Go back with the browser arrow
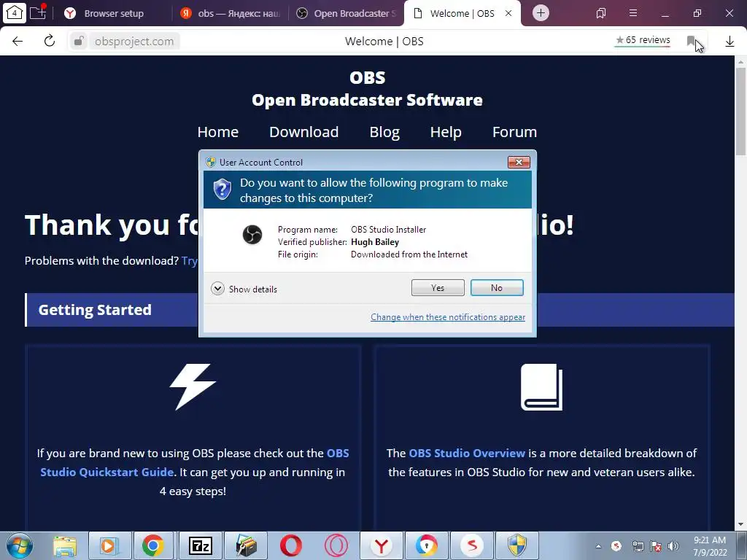 pyautogui.click(x=18, y=42)
